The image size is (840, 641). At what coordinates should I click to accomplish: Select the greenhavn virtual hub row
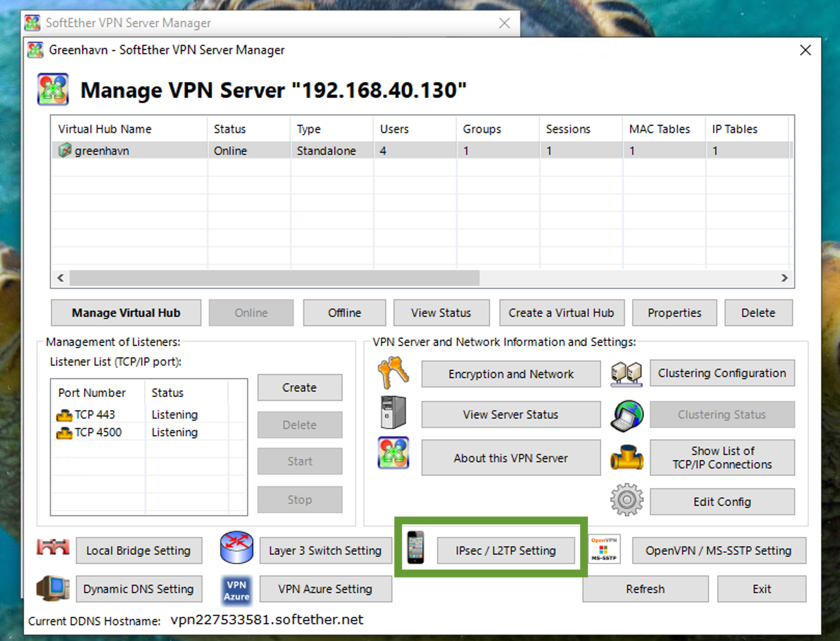[x=421, y=151]
